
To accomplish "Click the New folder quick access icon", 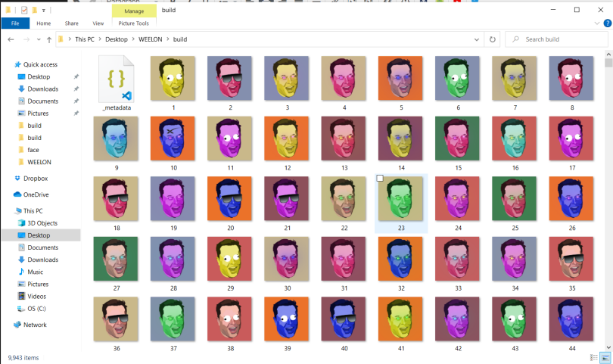I will pos(34,10).
